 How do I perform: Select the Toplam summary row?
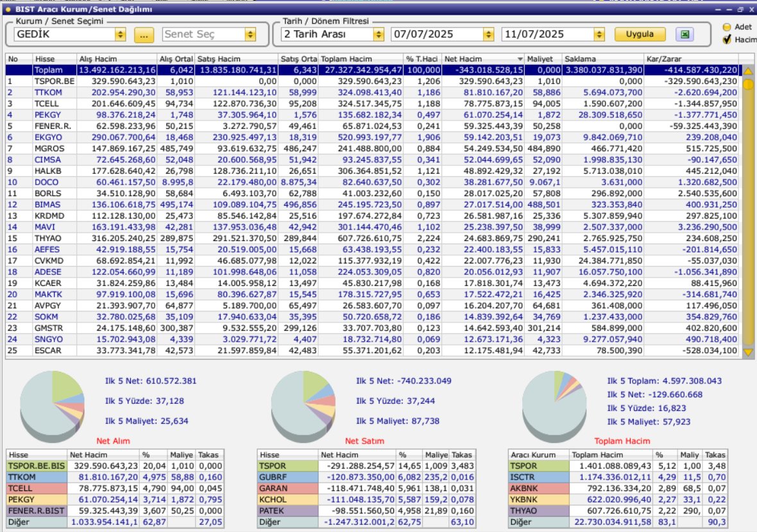point(372,70)
